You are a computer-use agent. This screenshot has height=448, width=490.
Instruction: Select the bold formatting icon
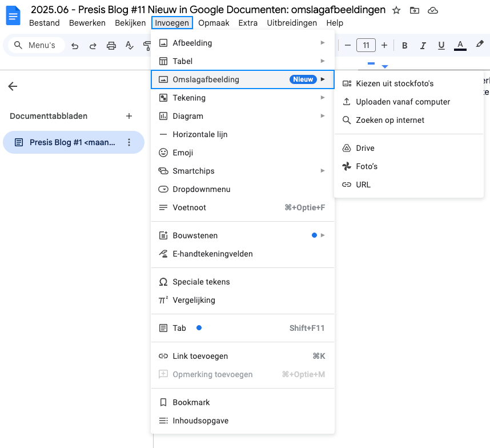click(x=405, y=45)
